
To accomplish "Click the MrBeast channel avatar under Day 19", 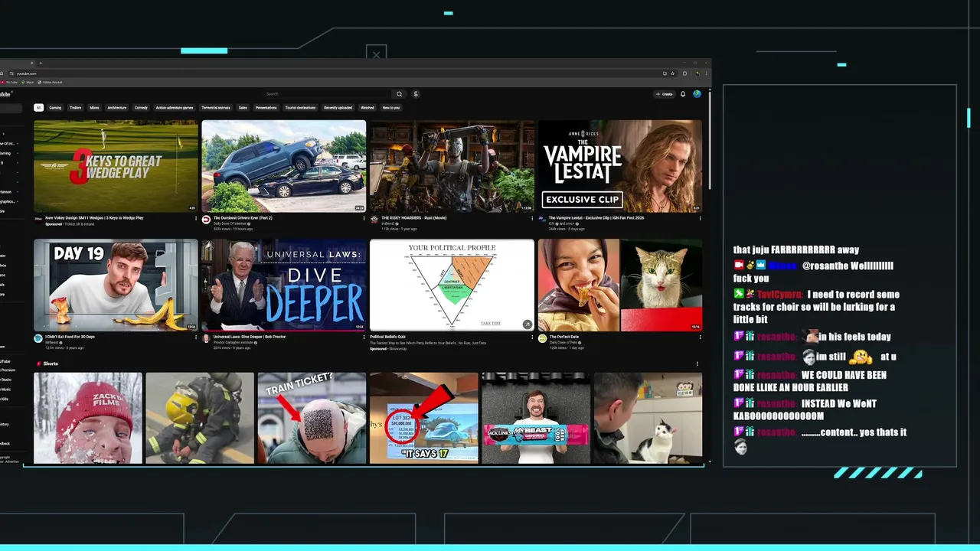I will coord(38,338).
